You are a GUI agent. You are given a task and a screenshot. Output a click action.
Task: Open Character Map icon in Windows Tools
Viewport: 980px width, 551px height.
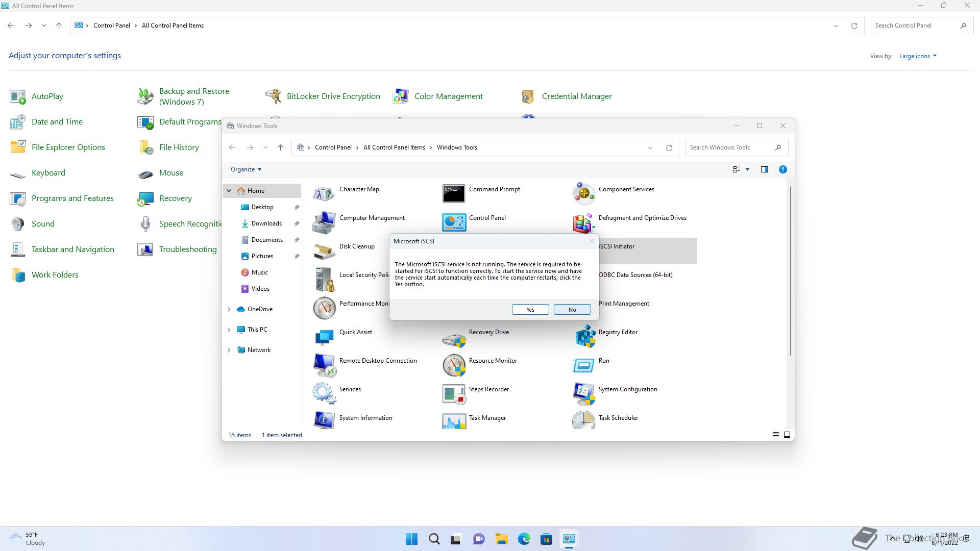(324, 194)
